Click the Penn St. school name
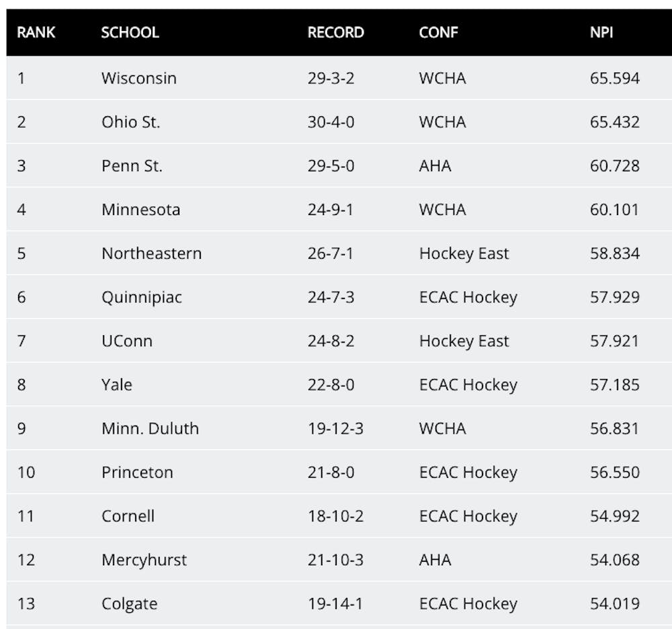 pos(132,166)
